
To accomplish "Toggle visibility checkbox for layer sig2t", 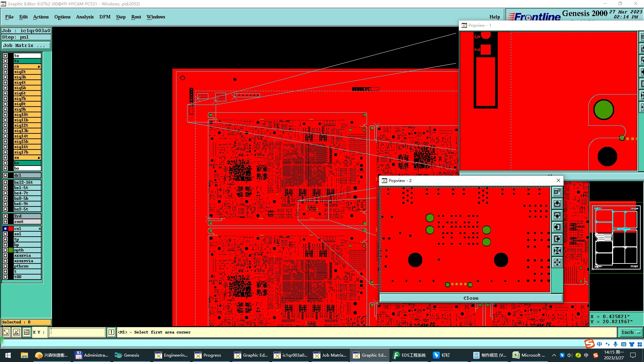I will (x=5, y=72).
